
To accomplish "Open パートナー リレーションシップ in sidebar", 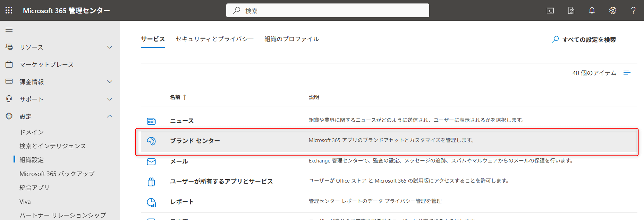I will coord(63,215).
